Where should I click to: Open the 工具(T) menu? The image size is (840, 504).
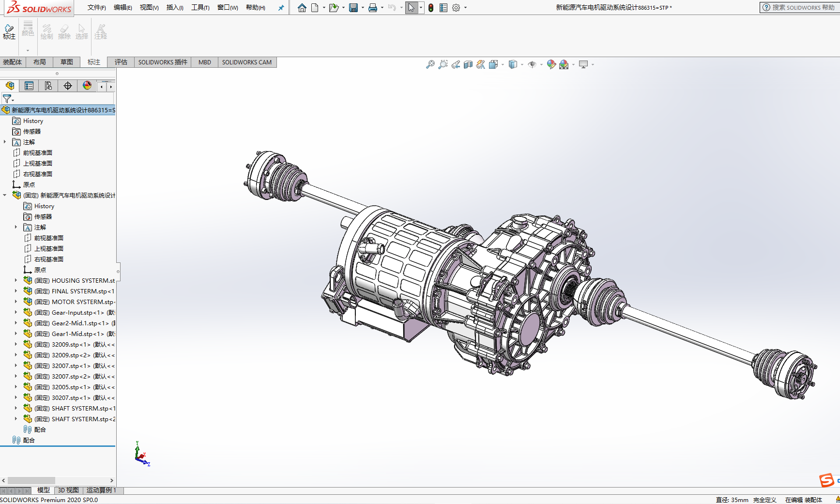(x=200, y=8)
